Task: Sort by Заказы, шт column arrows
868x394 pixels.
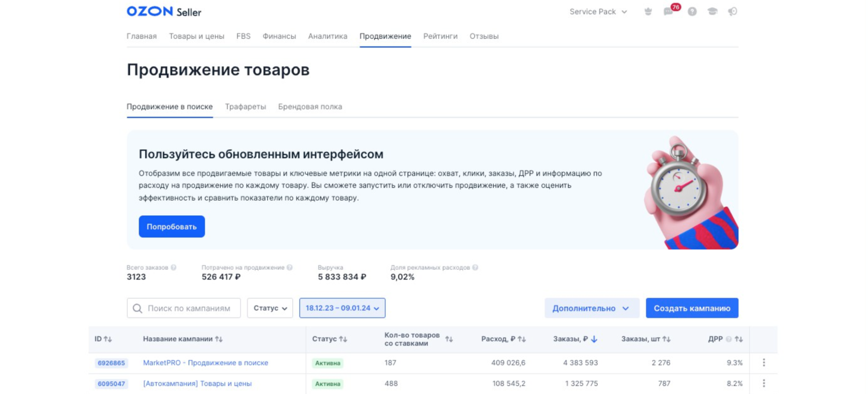Action: [667, 339]
